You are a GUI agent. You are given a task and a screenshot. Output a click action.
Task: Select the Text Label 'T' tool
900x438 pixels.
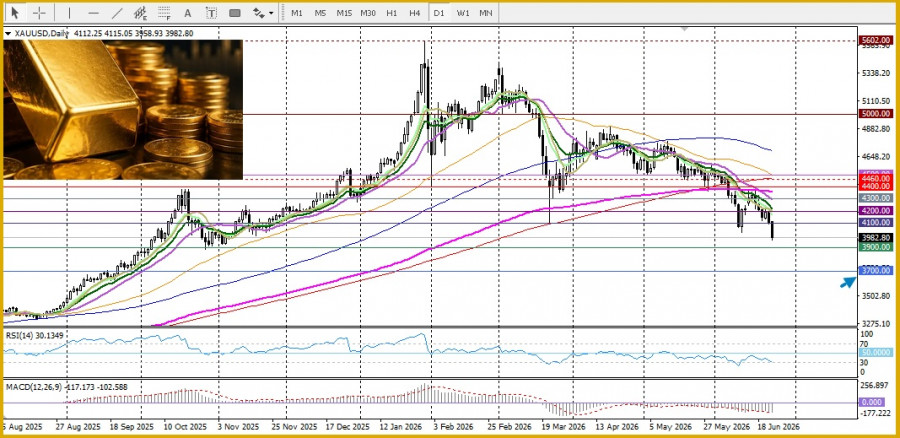(x=211, y=13)
